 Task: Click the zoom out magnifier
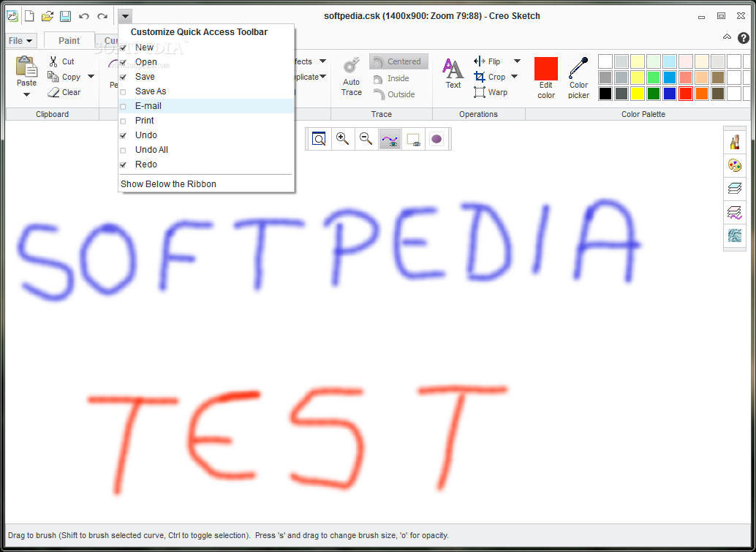click(x=366, y=139)
